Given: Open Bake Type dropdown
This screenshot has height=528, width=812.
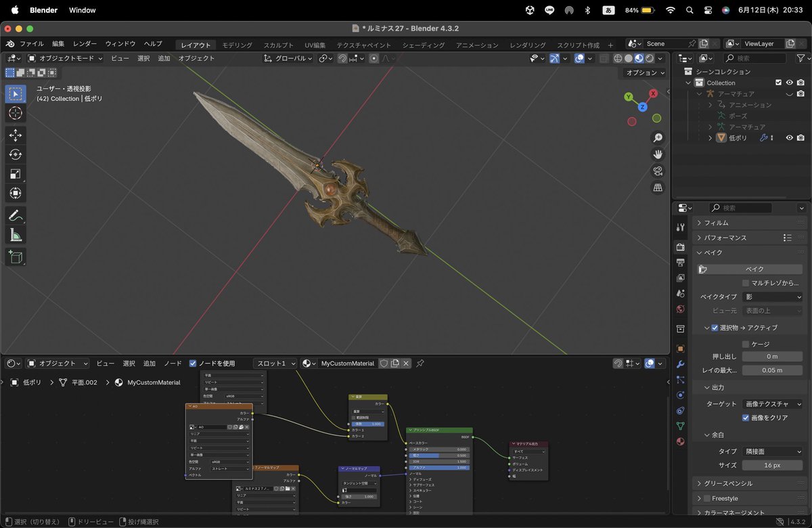Looking at the screenshot, I should (773, 296).
